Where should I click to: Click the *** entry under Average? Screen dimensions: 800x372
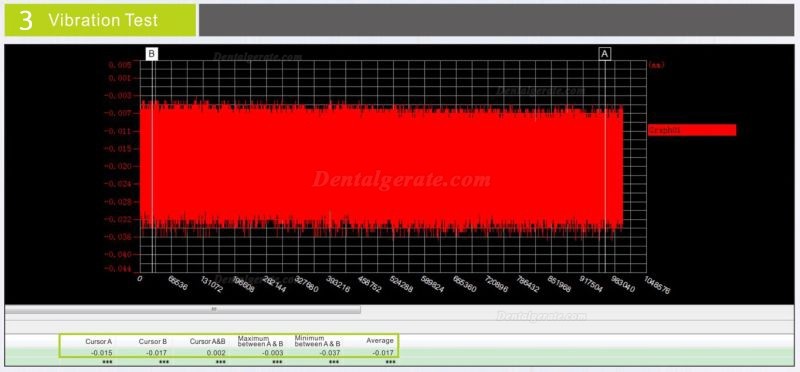click(390, 362)
